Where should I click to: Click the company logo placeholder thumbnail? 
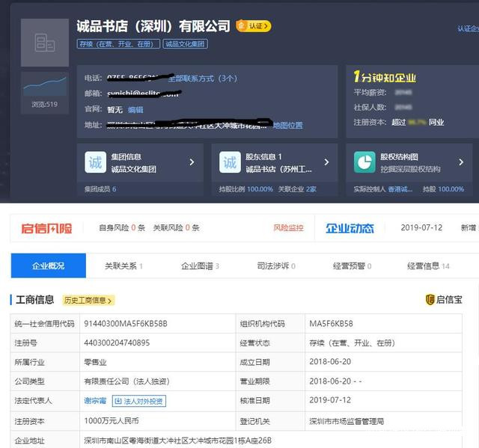click(x=45, y=43)
